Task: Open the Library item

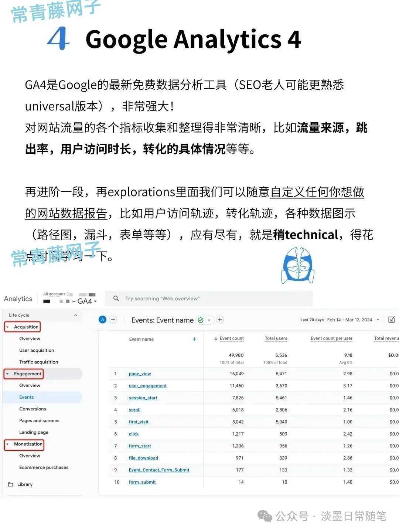Action: (x=25, y=484)
